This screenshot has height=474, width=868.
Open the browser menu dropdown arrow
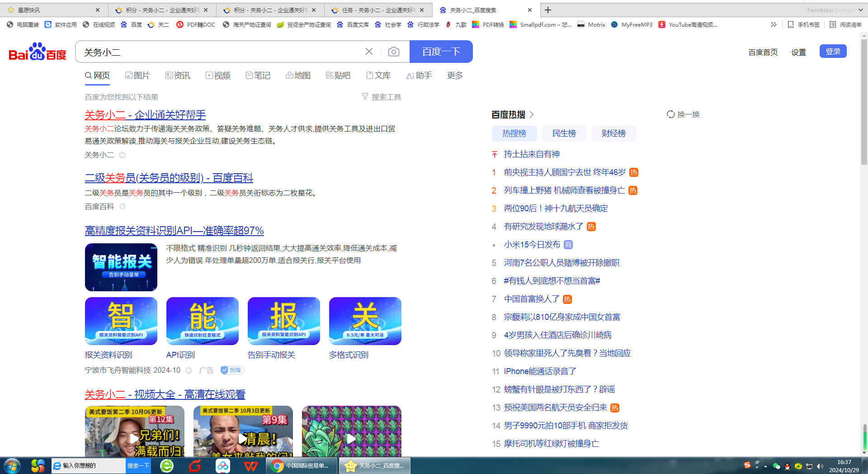(x=861, y=10)
